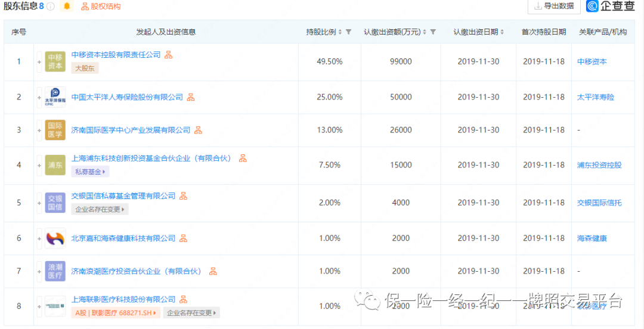This screenshot has width=644, height=329.
Task: Expand row 7 济南浪潮医疗 plus toggle
Action: [x=39, y=271]
